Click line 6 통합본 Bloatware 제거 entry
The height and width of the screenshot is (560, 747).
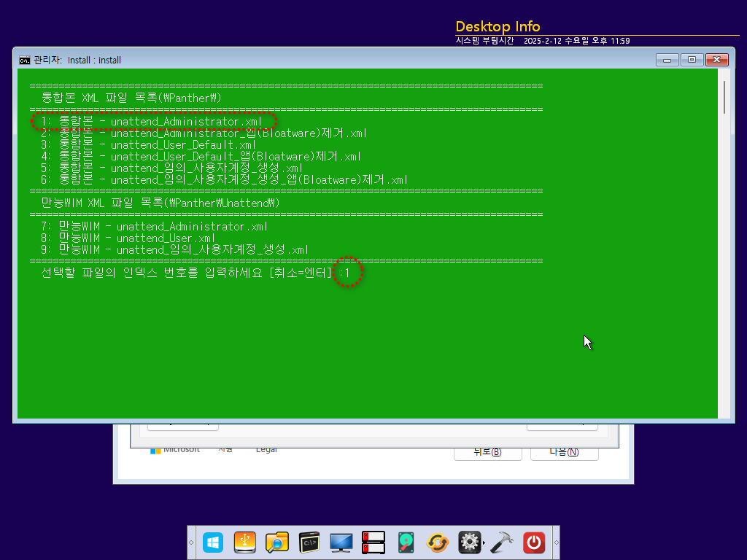pyautogui.click(x=224, y=179)
